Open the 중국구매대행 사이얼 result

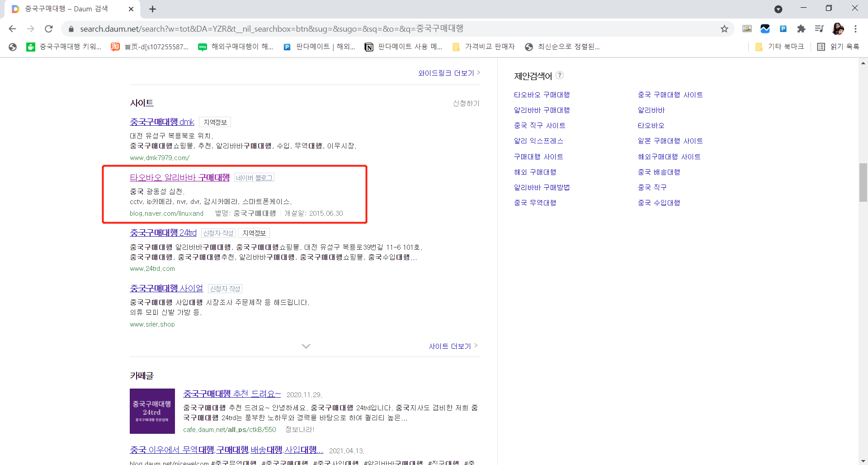pyautogui.click(x=166, y=288)
